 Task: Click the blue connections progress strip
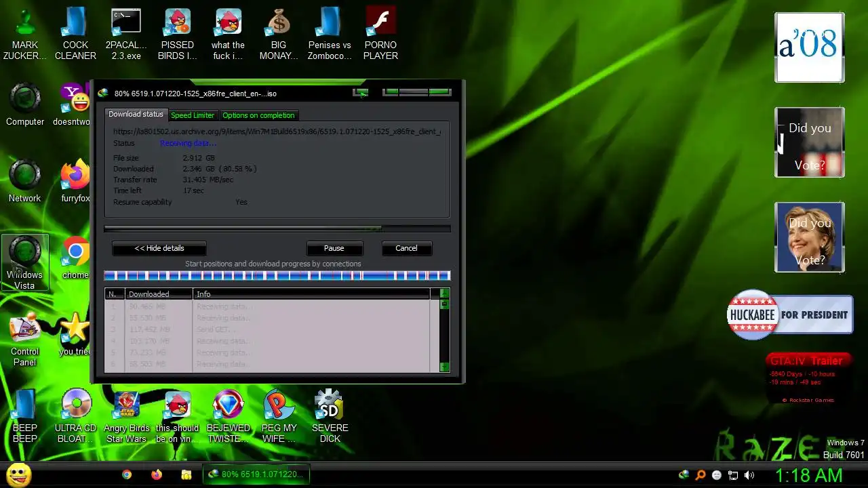coord(277,275)
